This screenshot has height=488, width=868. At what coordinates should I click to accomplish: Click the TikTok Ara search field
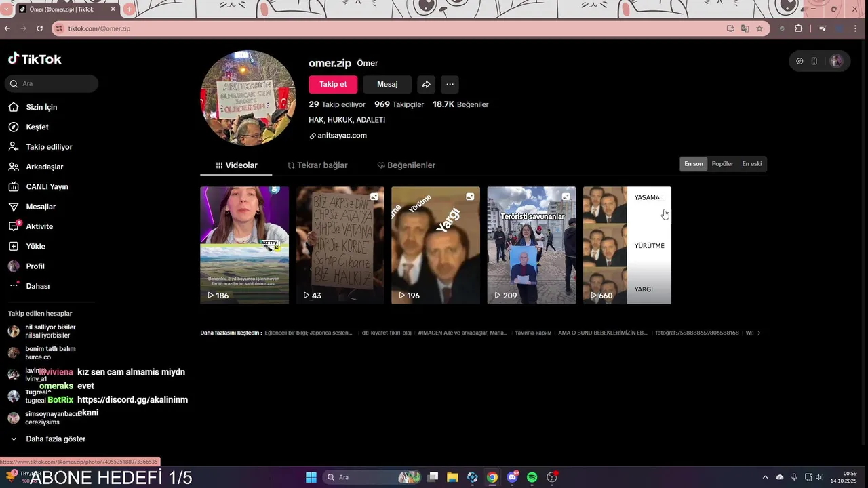point(52,83)
